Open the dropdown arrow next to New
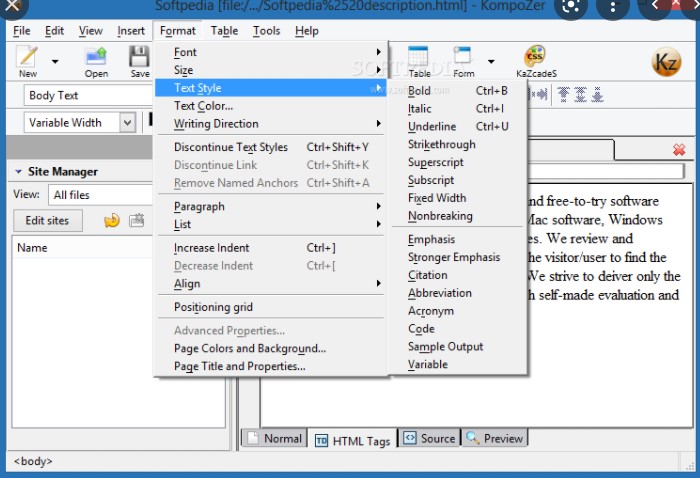The image size is (700, 478). (x=55, y=61)
